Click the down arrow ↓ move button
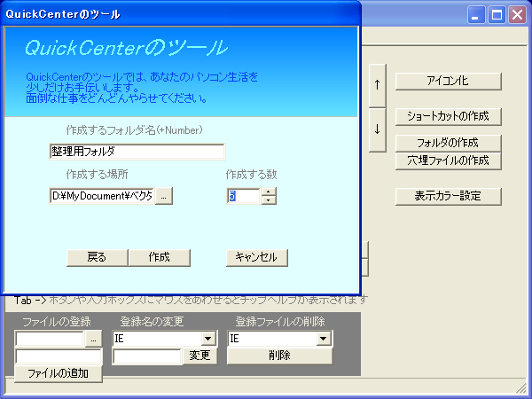Viewport: 532px width, 399px height. [x=378, y=129]
